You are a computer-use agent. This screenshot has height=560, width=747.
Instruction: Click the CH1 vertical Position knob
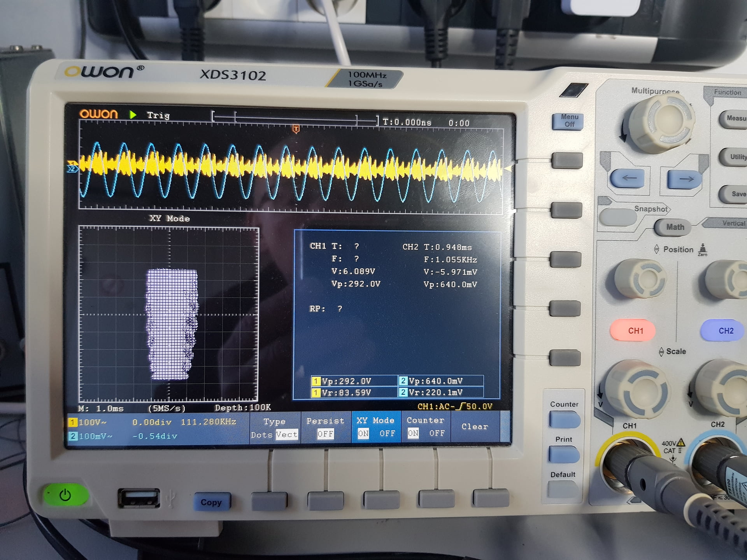click(x=640, y=278)
